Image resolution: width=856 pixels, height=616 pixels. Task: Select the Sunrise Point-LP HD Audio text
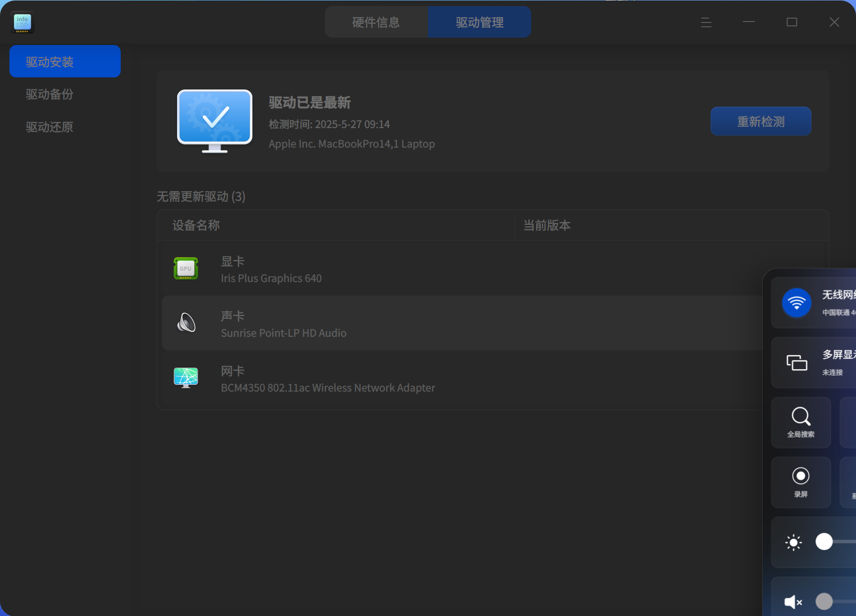pos(284,333)
